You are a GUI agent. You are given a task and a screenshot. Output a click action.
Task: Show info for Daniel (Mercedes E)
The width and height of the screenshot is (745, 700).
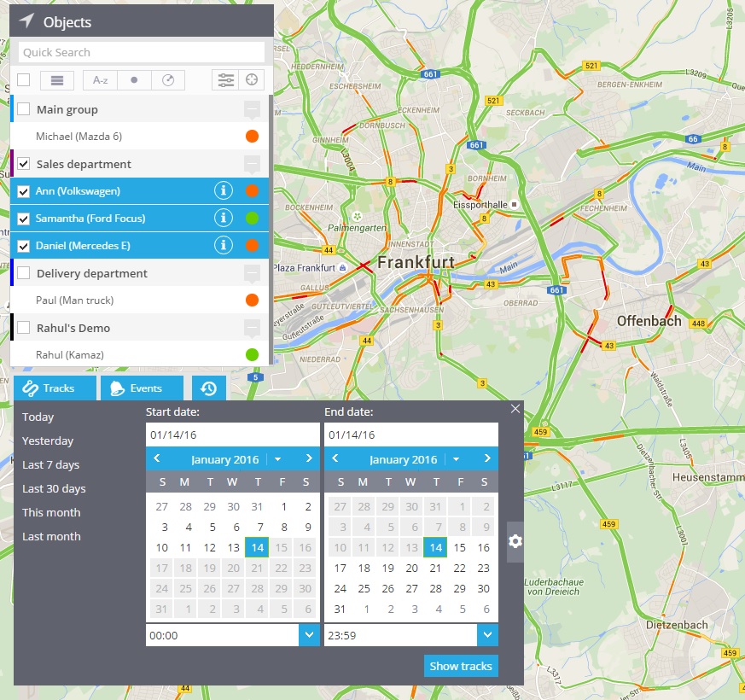tap(224, 246)
